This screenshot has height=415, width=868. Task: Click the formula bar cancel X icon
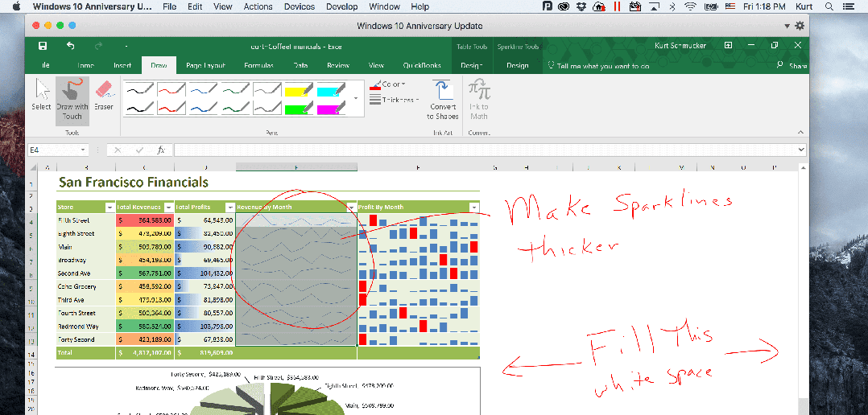118,150
